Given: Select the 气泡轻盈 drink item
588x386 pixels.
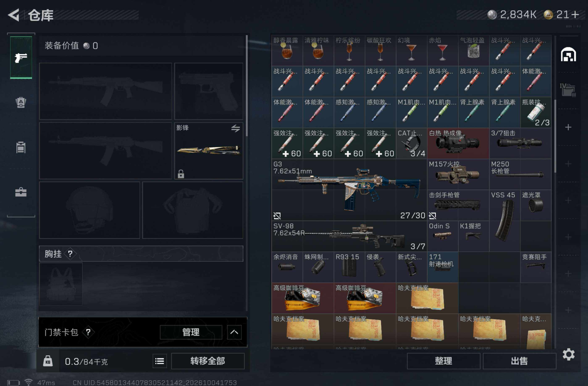Looking at the screenshot, I should (474, 50).
